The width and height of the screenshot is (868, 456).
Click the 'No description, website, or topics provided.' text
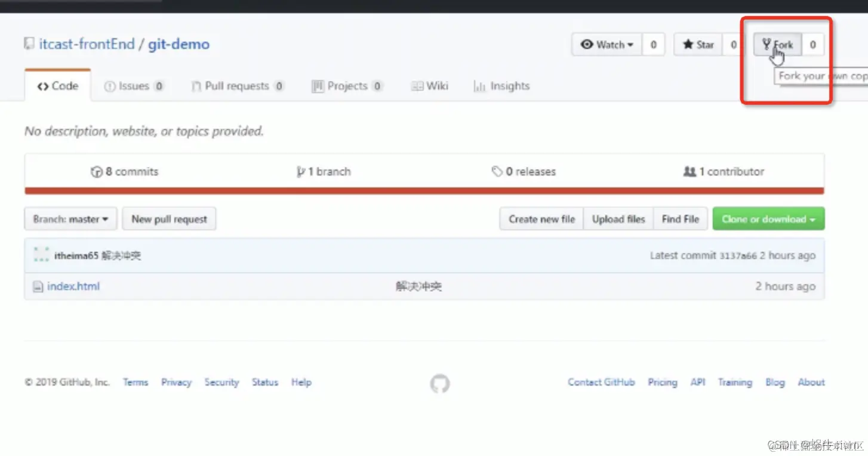tap(144, 131)
